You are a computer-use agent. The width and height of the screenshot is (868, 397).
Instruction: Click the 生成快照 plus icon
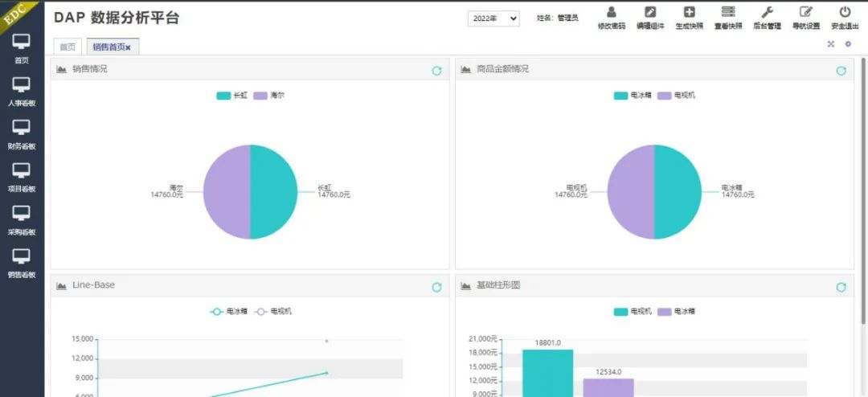[690, 11]
